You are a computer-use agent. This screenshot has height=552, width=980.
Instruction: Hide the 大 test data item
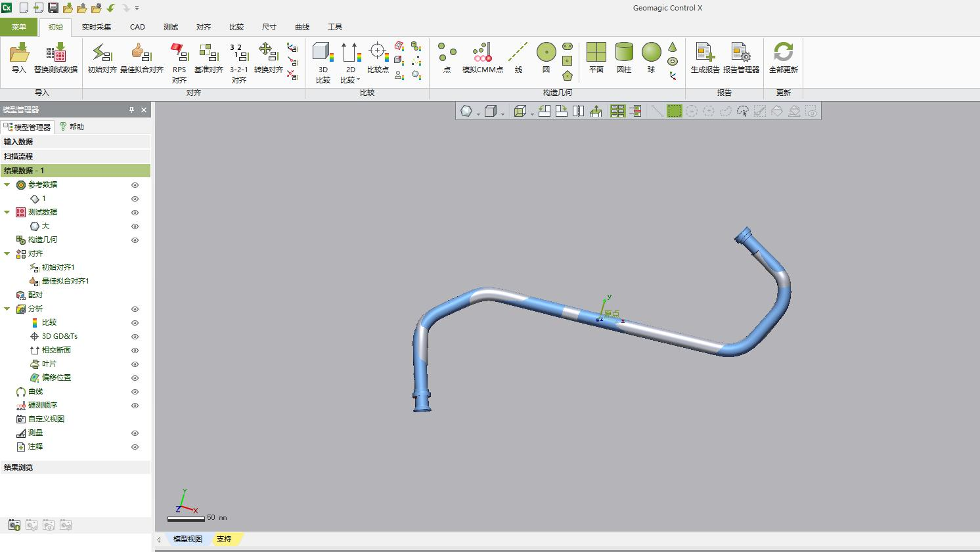tap(135, 226)
